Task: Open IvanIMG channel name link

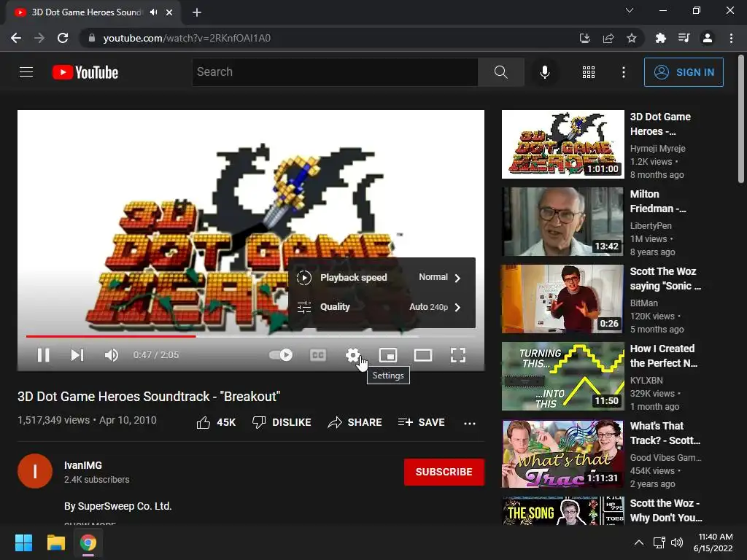Action: (x=83, y=465)
